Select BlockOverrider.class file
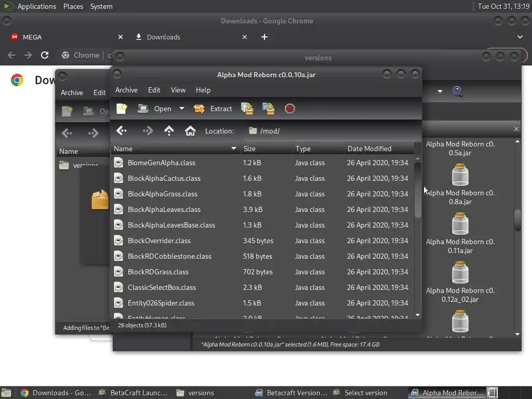 [x=262, y=241]
